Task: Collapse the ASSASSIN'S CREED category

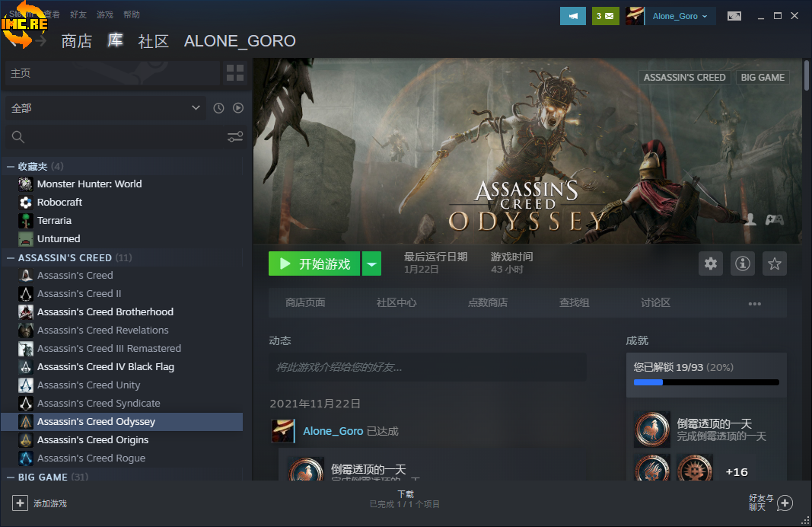Action: (11, 257)
